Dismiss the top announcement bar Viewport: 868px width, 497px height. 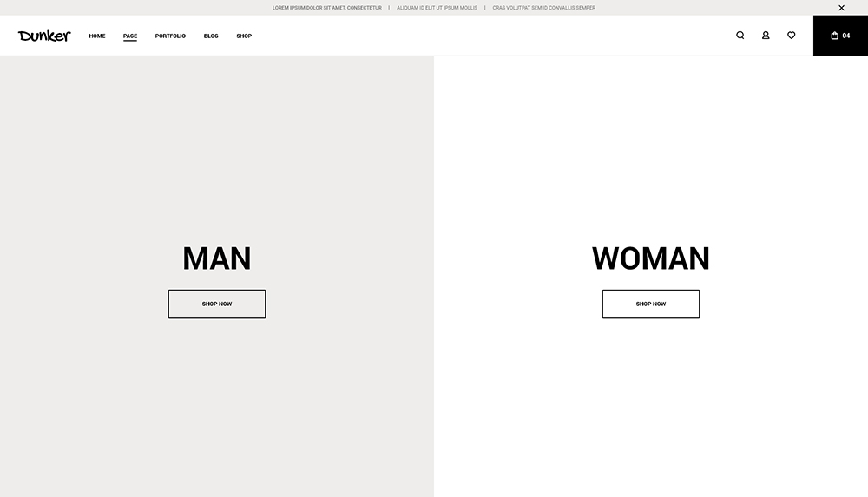841,8
